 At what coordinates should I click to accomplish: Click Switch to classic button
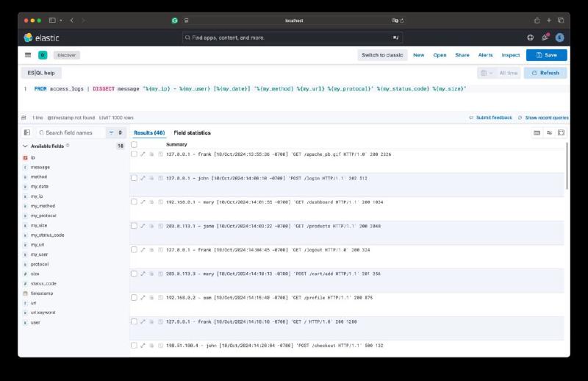(x=382, y=55)
